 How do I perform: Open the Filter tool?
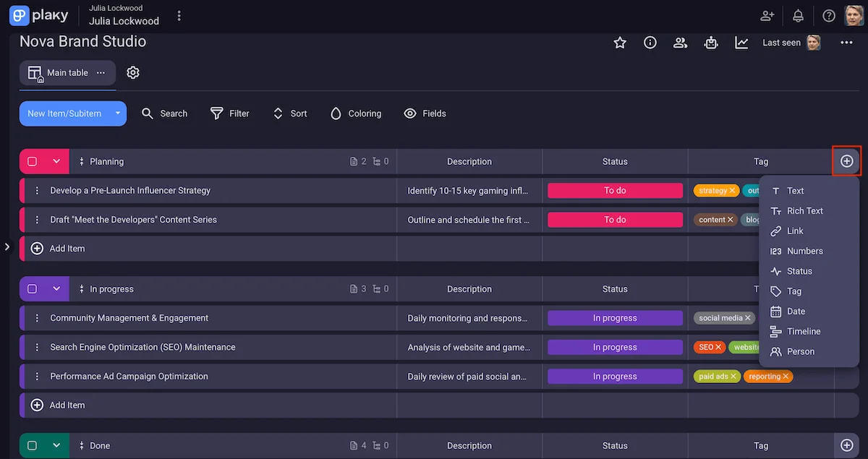pos(230,113)
